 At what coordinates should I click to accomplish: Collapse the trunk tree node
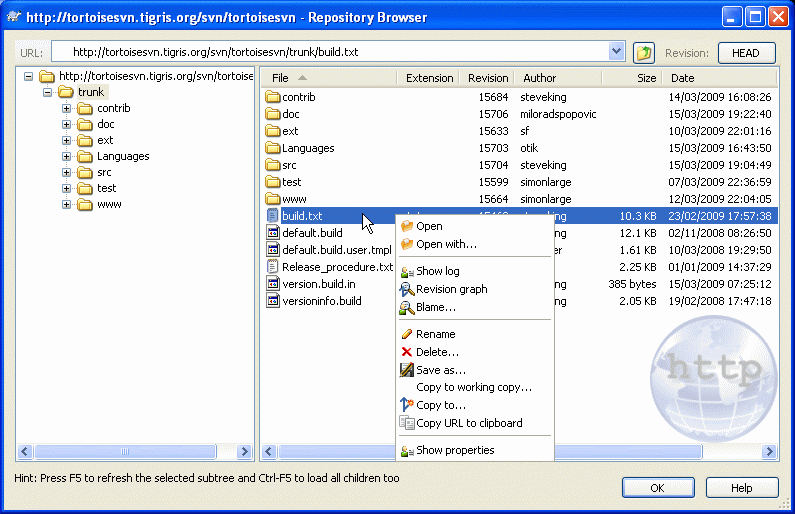coord(48,92)
